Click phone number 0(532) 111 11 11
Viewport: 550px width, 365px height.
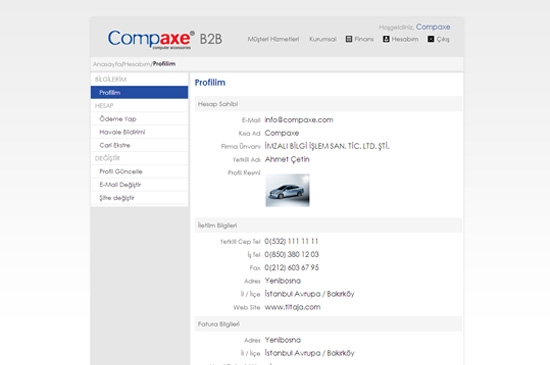pos(291,241)
